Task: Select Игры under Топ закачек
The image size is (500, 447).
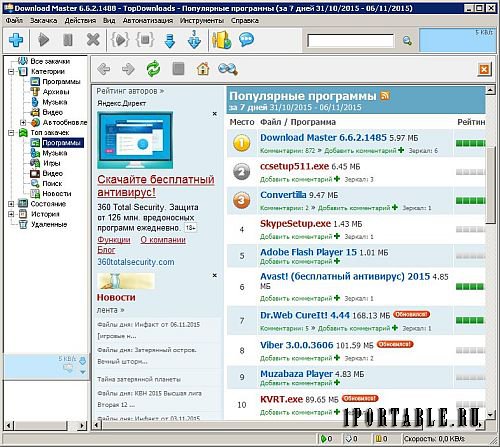Action: coord(52,163)
